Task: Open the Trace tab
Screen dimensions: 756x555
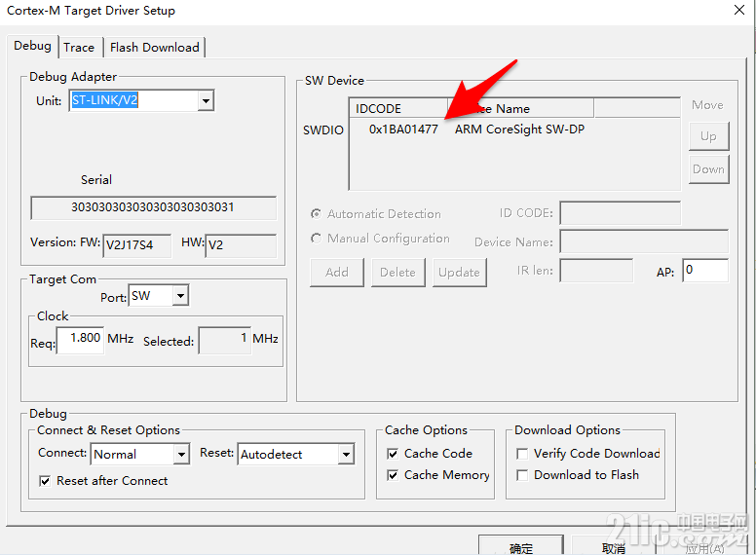Action: point(79,48)
